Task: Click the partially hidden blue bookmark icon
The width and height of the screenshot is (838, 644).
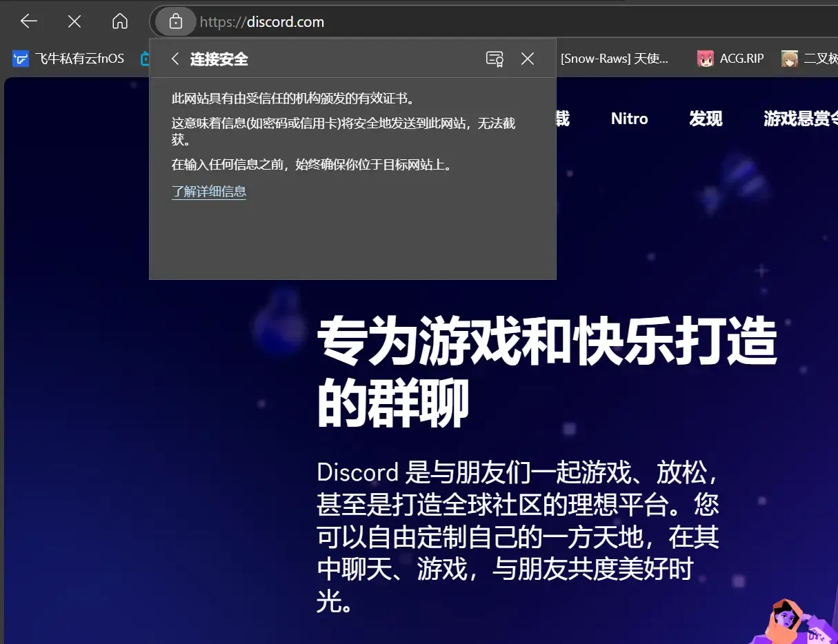Action: click(x=145, y=59)
